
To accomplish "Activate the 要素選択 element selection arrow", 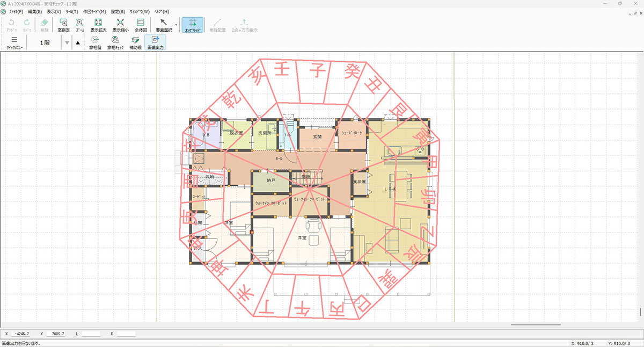I will point(164,25).
